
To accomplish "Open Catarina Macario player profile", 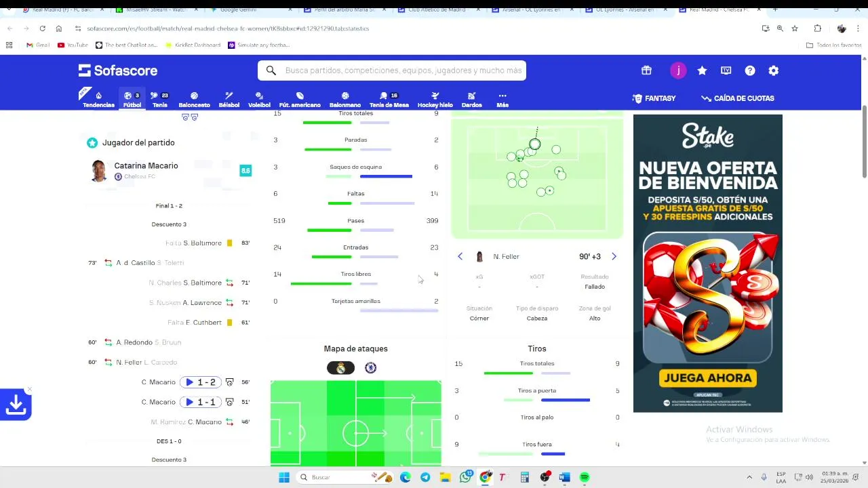I will 146,165.
